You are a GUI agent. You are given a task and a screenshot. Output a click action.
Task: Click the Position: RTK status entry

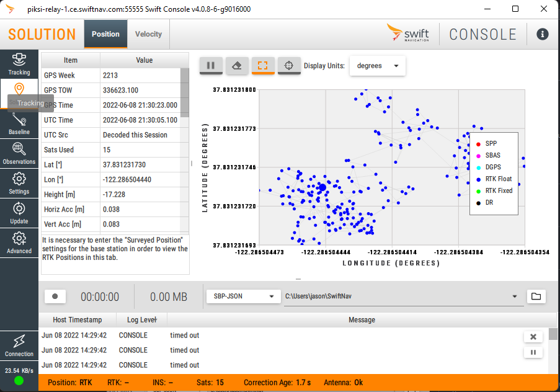coord(70,383)
